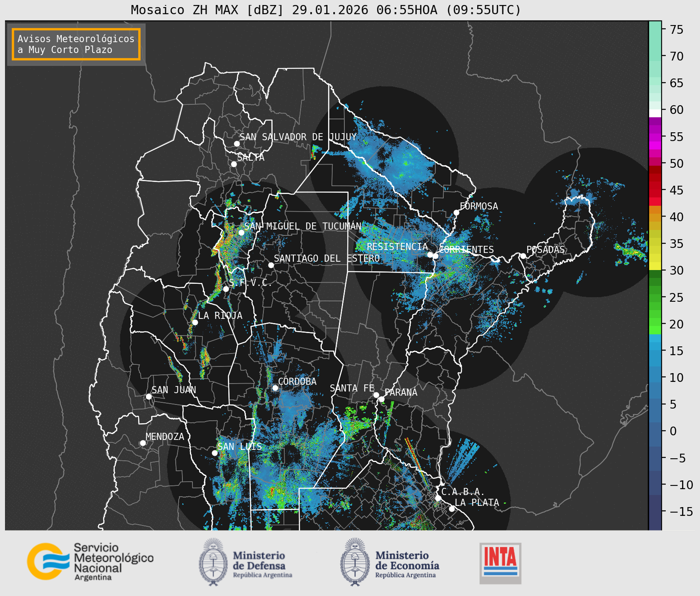Screen dimensions: 700x596
Task: Click the Servicio Meteorológico Nacional sun logo
Action: coord(48,561)
